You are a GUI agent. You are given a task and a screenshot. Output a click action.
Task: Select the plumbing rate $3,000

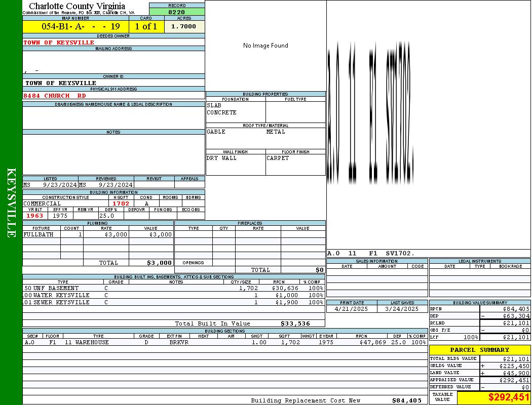click(x=116, y=234)
